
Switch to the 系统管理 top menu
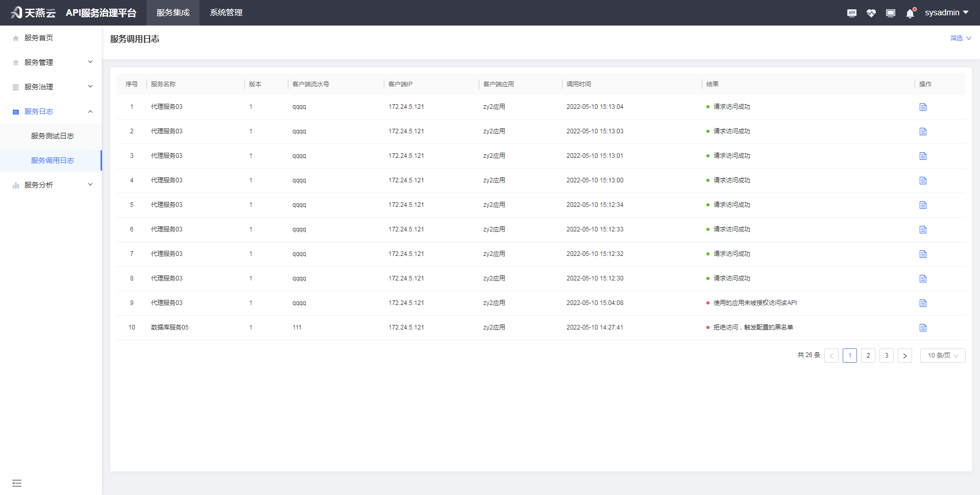click(x=226, y=13)
